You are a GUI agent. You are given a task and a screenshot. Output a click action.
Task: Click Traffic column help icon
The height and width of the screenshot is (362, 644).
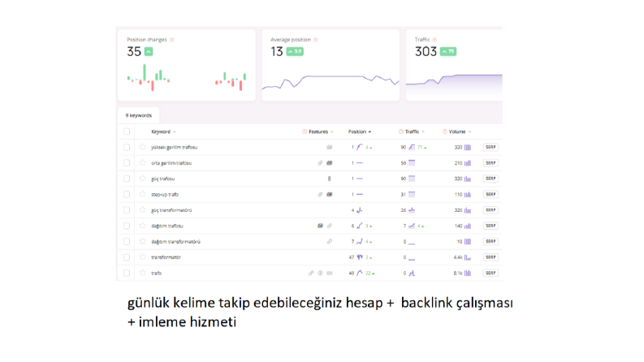(x=401, y=131)
